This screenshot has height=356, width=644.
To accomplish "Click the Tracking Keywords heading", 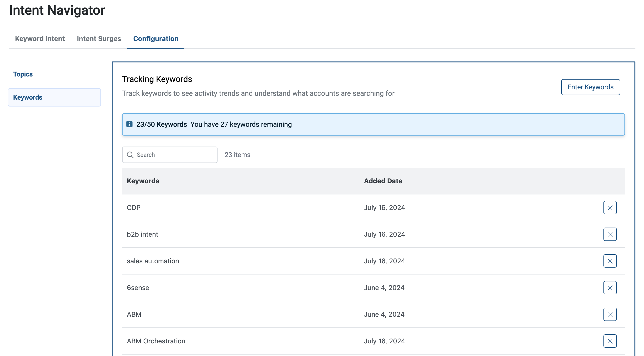I will click(157, 79).
